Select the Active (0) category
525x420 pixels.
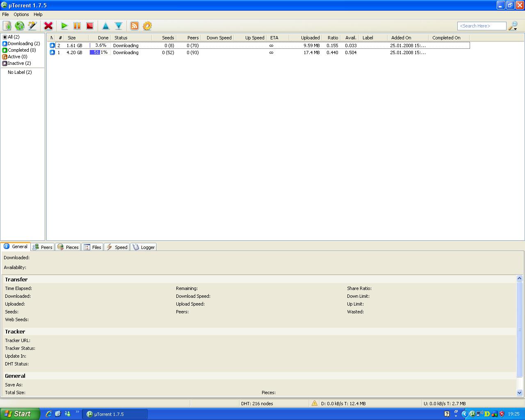[15, 57]
